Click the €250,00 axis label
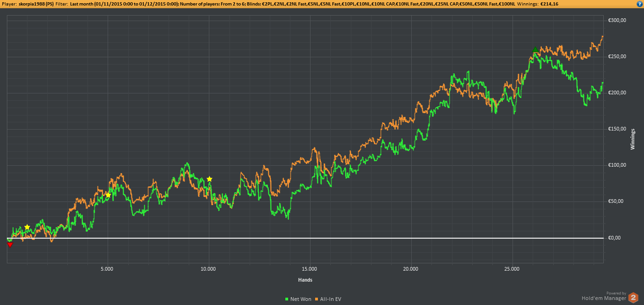 pyautogui.click(x=617, y=56)
